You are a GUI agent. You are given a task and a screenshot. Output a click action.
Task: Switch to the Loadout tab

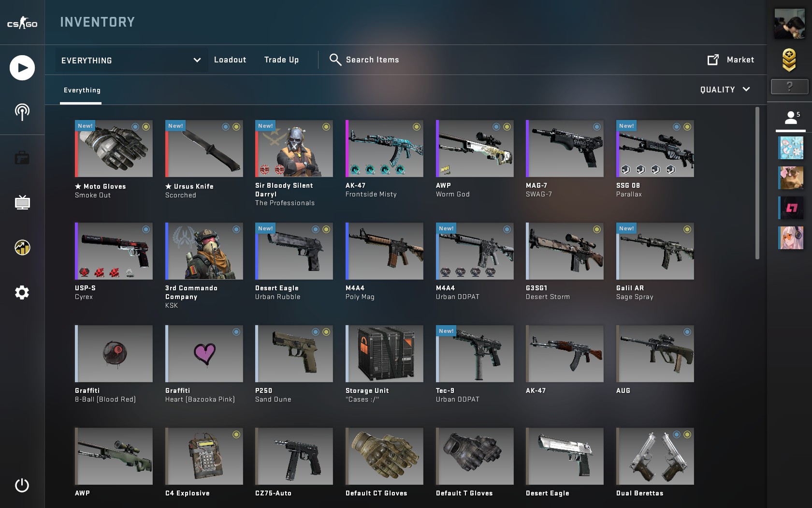(x=230, y=60)
